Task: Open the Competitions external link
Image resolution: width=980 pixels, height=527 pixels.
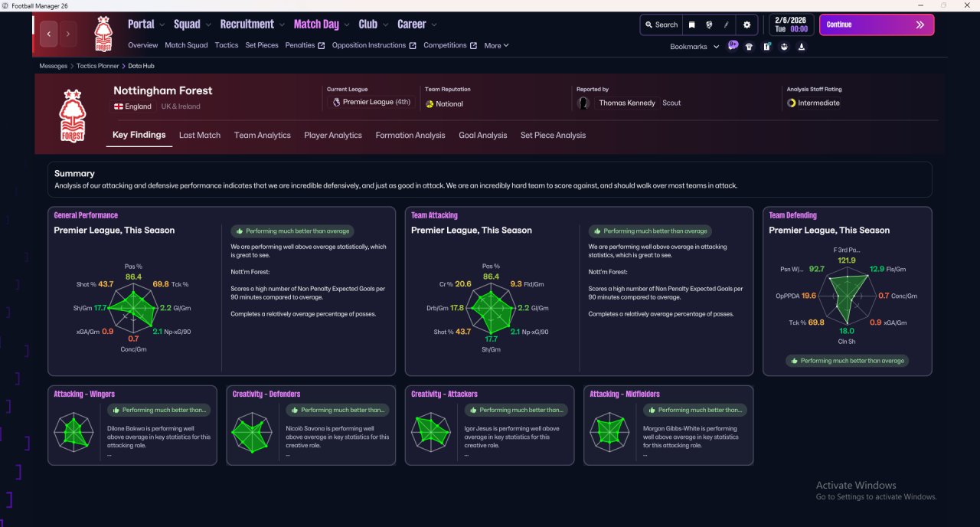Action: (450, 45)
